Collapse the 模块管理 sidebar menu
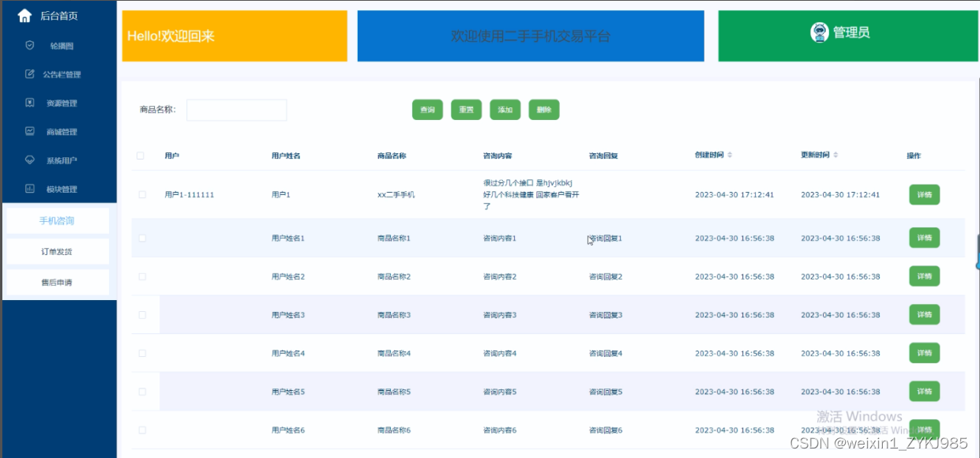The height and width of the screenshot is (458, 980). coord(58,189)
